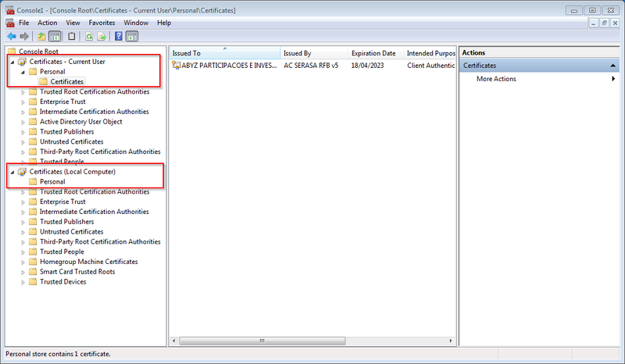The width and height of the screenshot is (625, 364).
Task: Select Current User Enterprise Trust folder
Action: coord(62,102)
